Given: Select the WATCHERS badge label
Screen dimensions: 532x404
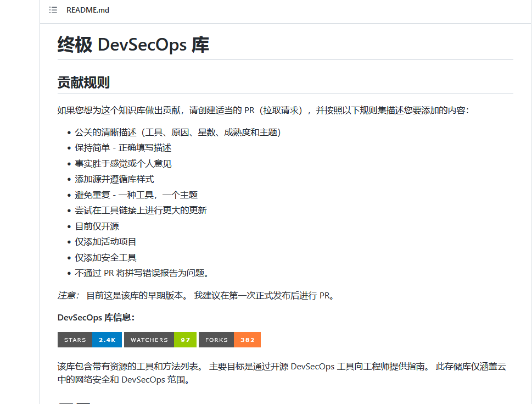Looking at the screenshot, I should (x=149, y=340).
